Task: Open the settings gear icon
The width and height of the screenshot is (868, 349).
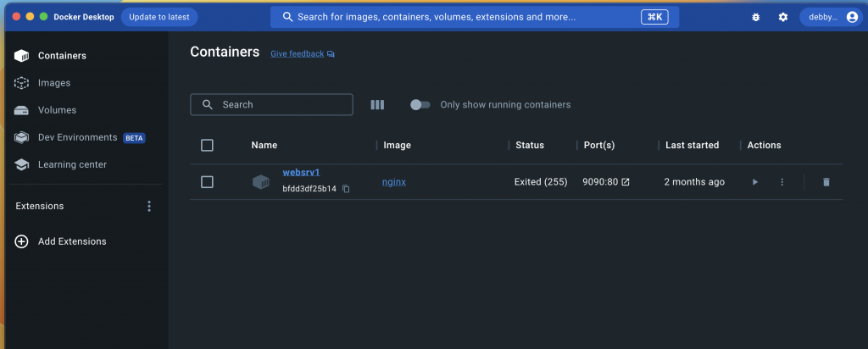Action: click(x=782, y=17)
